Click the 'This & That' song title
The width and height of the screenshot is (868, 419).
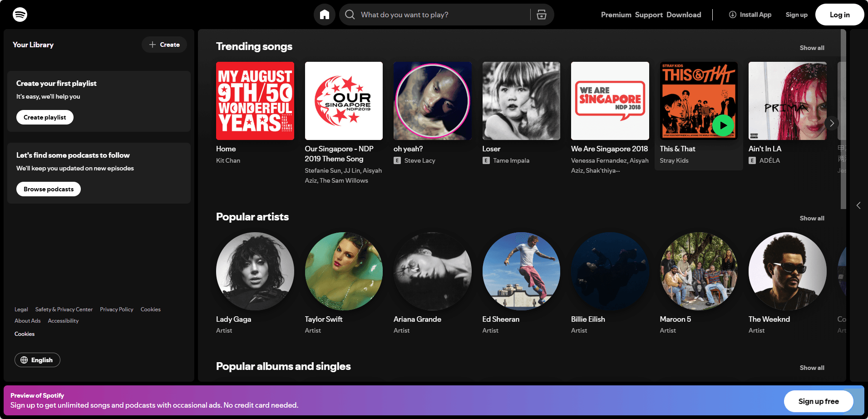coord(677,149)
